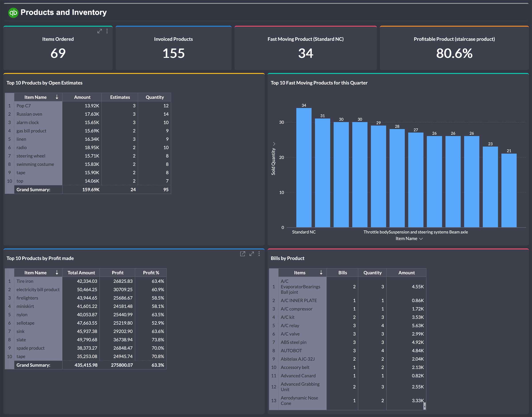Click the Amount column header in Bills by Product
The height and width of the screenshot is (417, 532).
[x=406, y=273]
